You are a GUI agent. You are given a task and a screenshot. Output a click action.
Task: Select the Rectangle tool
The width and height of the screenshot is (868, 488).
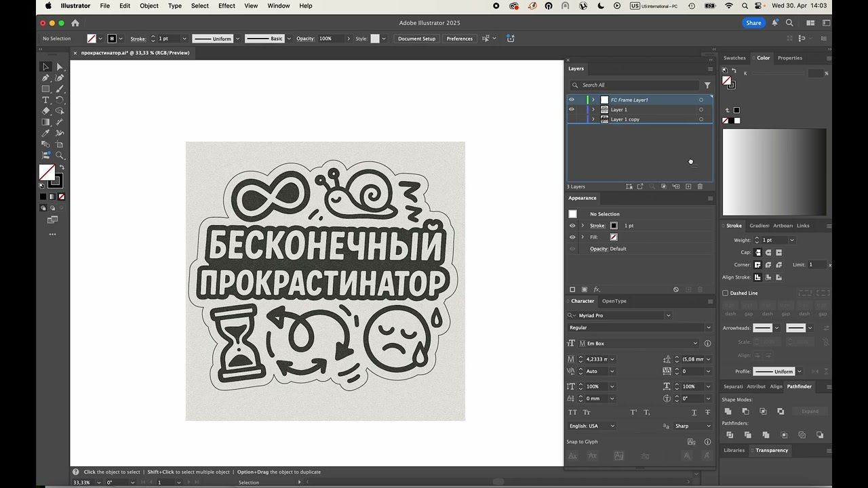pos(45,89)
